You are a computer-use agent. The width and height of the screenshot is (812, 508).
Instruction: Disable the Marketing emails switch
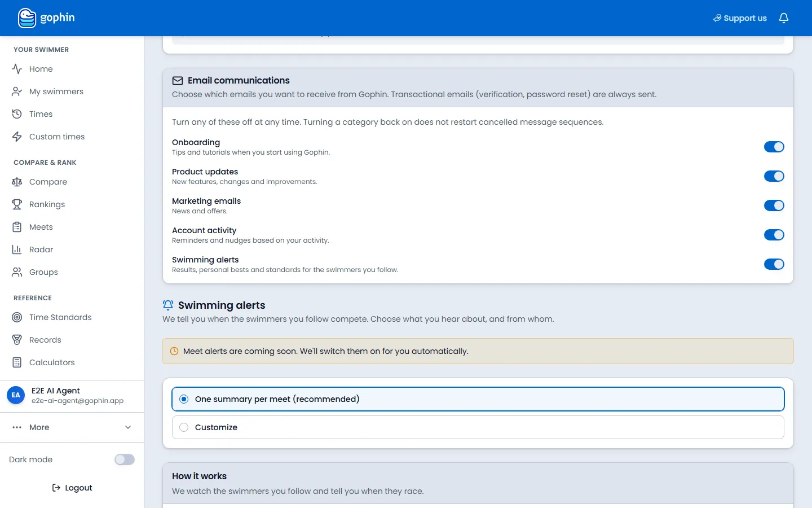(774, 205)
